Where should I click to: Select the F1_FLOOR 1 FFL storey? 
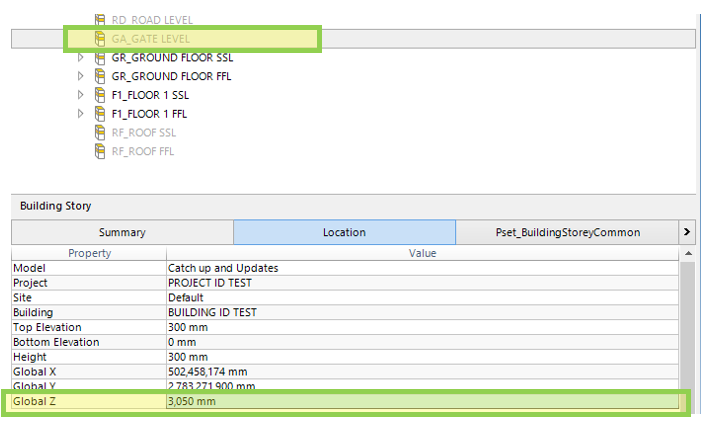click(149, 114)
